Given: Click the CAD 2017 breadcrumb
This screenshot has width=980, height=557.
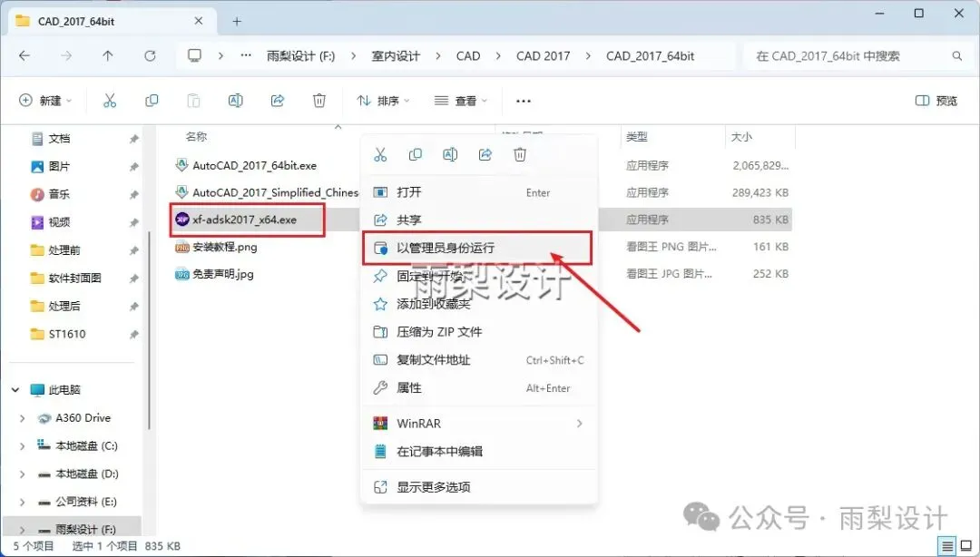Looking at the screenshot, I should tap(544, 55).
